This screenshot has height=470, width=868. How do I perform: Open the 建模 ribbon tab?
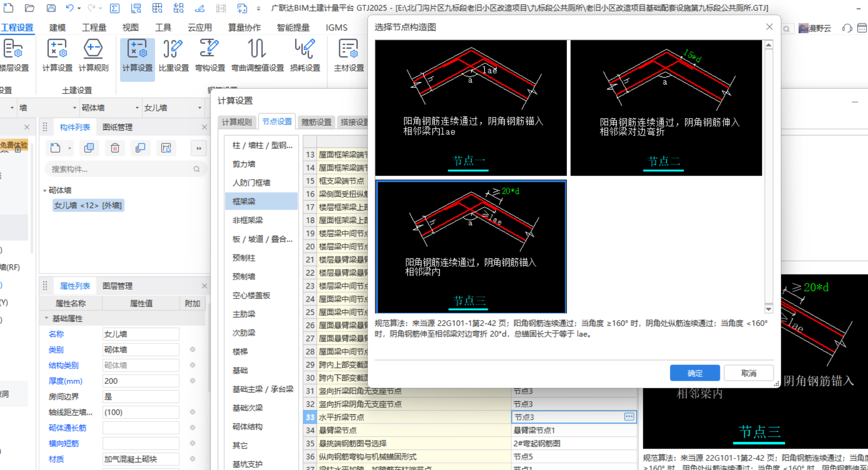tap(57, 27)
